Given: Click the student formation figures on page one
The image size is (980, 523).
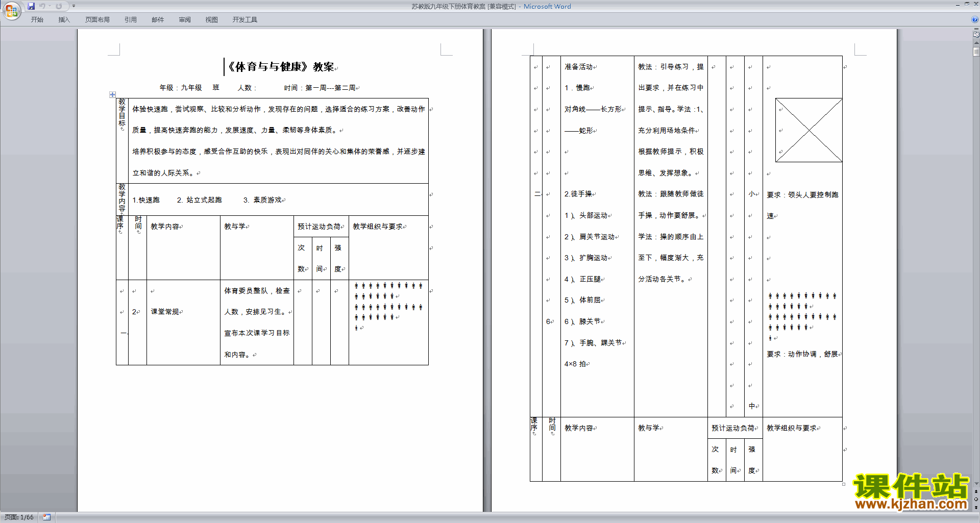Looking at the screenshot, I should (x=388, y=307).
